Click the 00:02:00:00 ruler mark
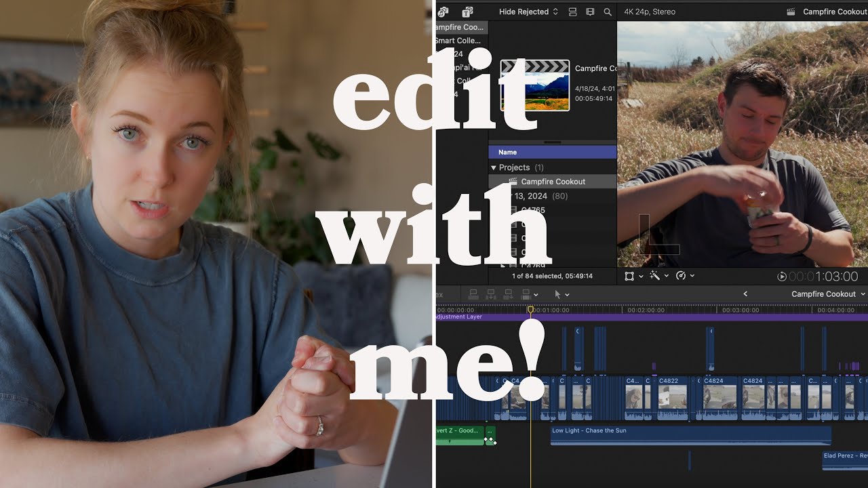 646,310
